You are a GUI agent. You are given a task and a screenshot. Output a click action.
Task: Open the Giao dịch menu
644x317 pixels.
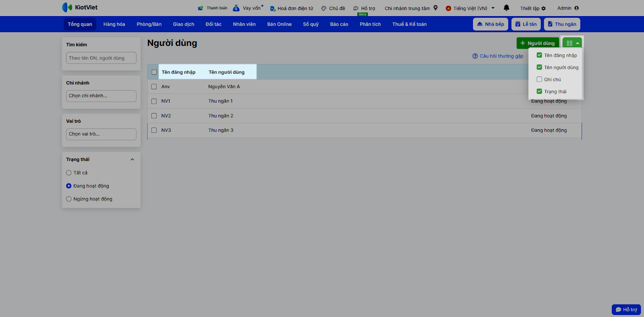pyautogui.click(x=184, y=24)
